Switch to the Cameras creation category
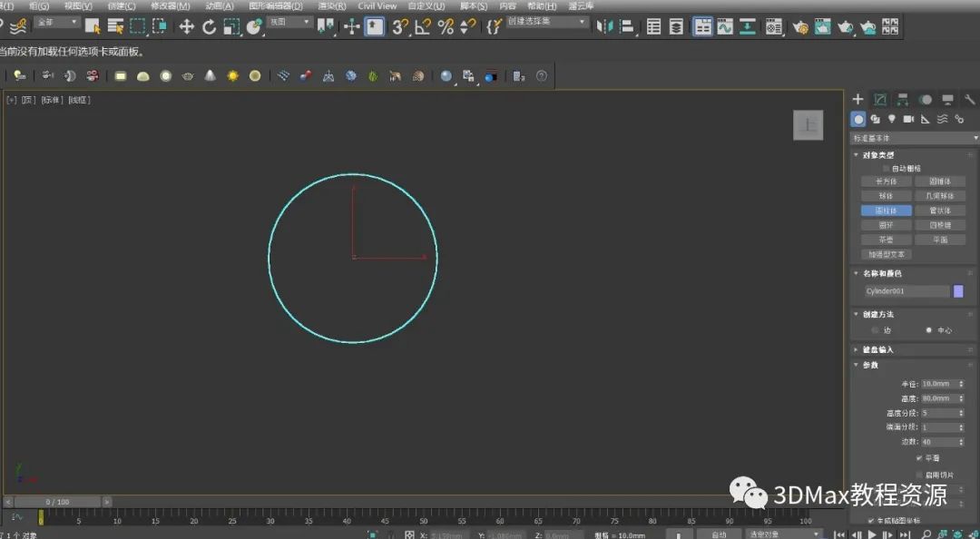980x539 pixels. 908,119
